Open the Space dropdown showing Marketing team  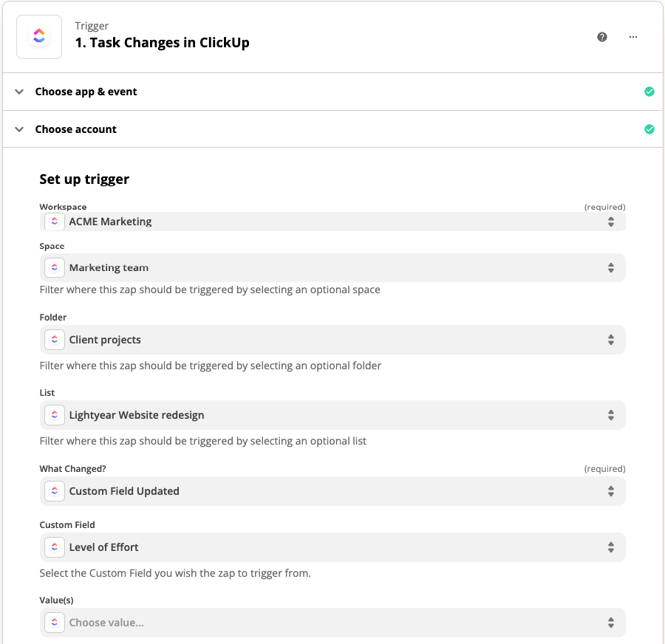click(332, 267)
